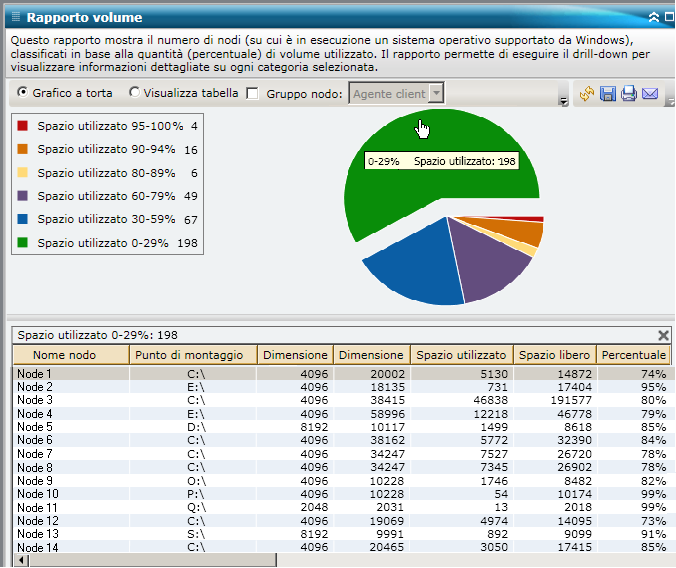Sort by Spazio utilizzato column header
Image resolution: width=676 pixels, height=568 pixels.
(461, 355)
